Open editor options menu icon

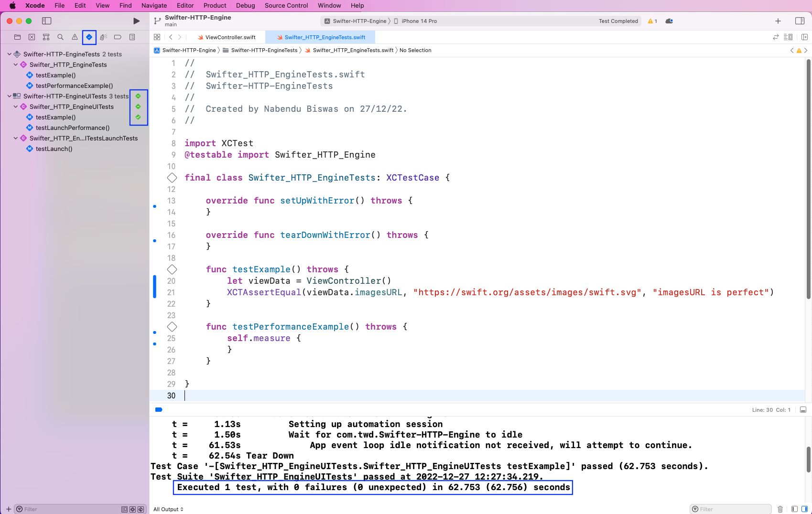788,37
